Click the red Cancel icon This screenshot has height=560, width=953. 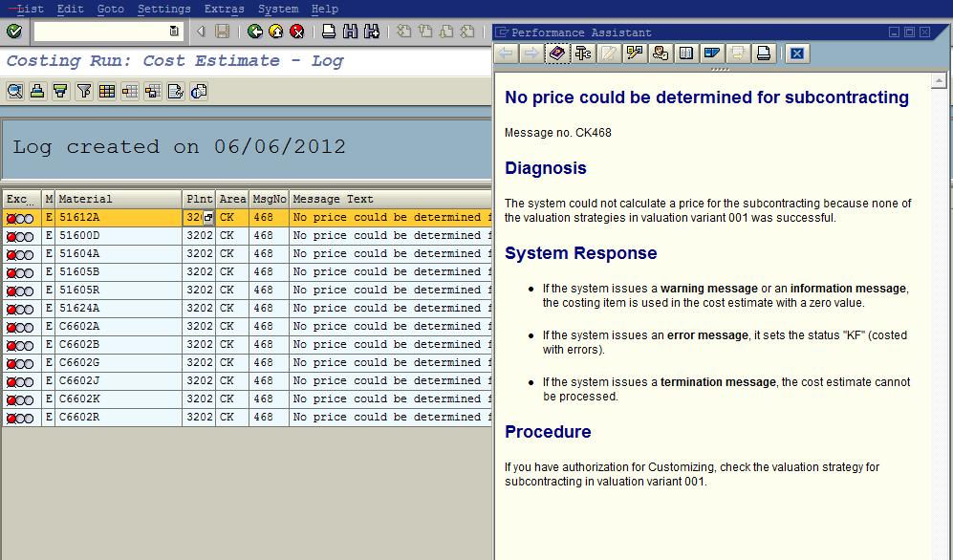pyautogui.click(x=296, y=31)
